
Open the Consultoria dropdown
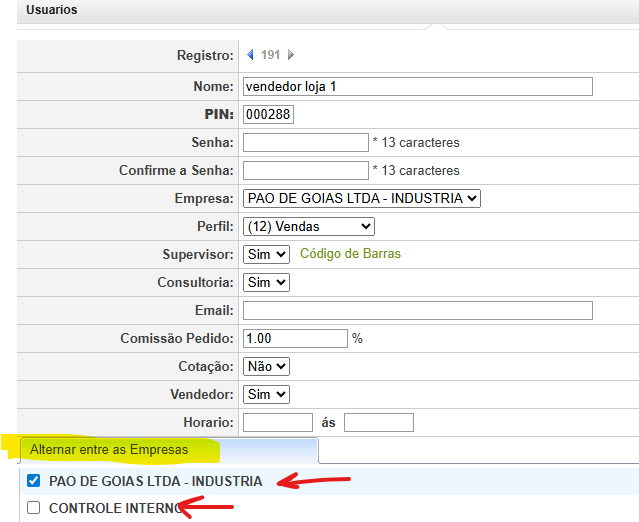click(x=266, y=282)
